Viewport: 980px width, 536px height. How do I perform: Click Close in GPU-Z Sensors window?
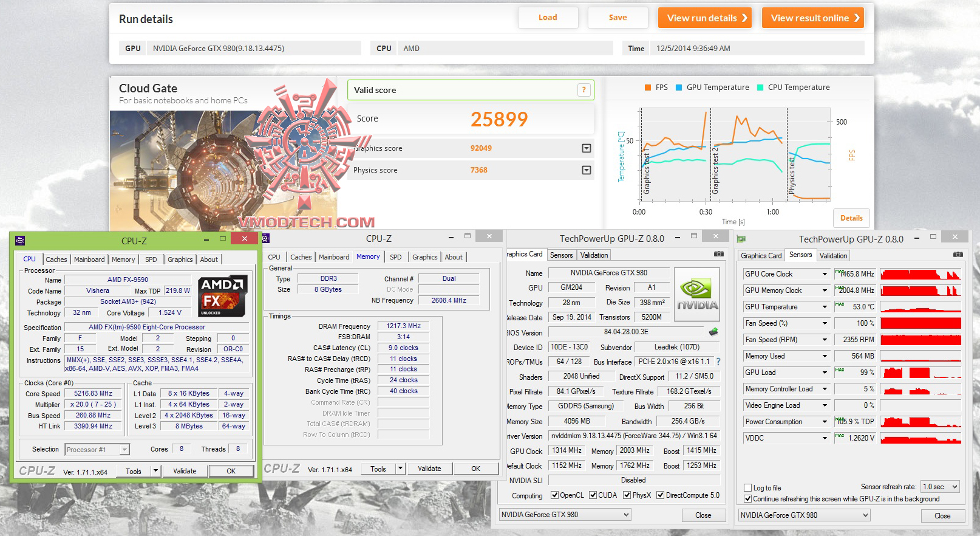(x=942, y=516)
